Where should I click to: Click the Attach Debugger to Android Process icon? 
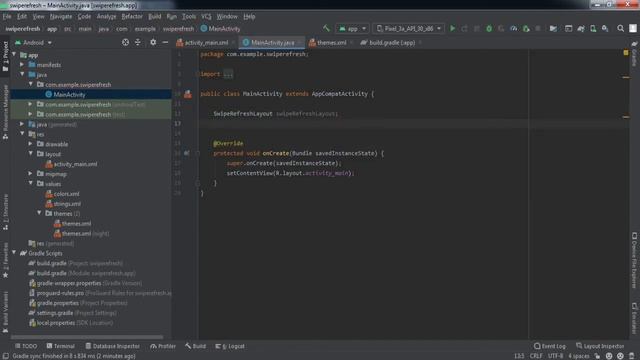526,29
